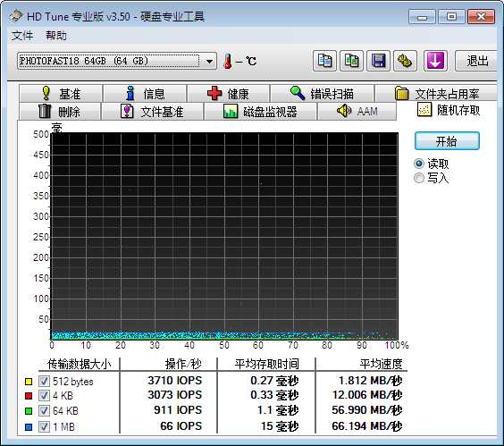Expand the PHOTOFAST18 64GB drive dropdown
The image size is (504, 446).
tap(209, 61)
